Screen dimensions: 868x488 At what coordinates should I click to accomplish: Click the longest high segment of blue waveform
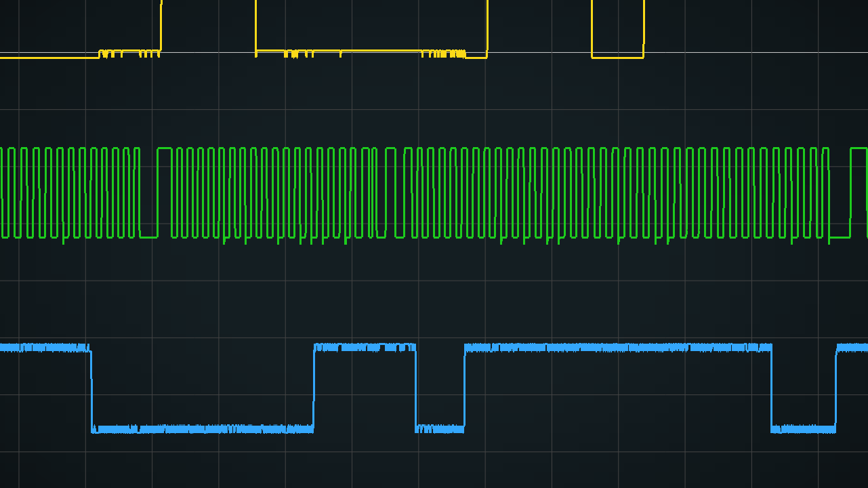click(x=618, y=348)
